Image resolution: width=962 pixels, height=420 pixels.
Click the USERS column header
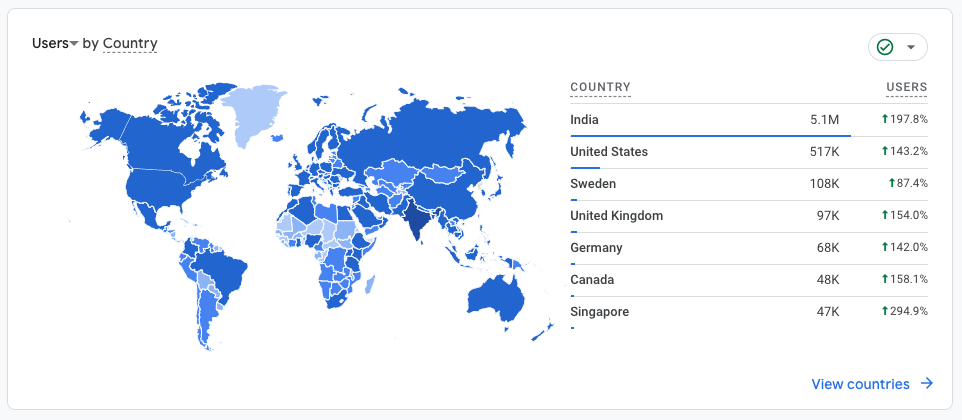[906, 87]
